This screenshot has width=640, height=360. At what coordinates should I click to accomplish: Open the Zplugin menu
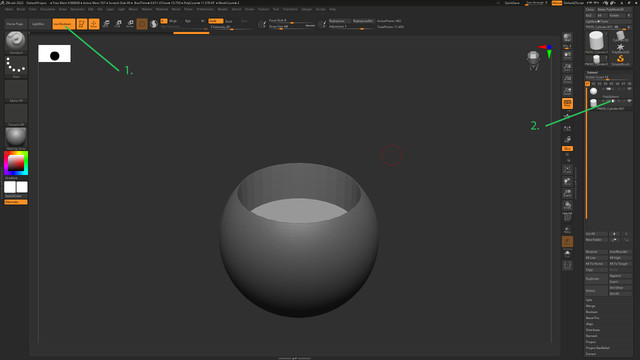(x=307, y=9)
